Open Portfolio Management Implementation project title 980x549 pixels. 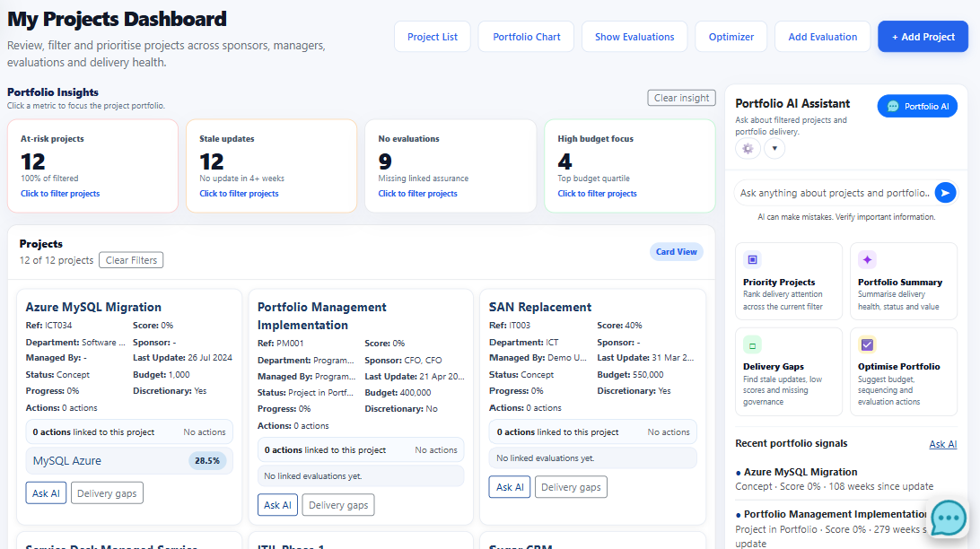pos(322,316)
